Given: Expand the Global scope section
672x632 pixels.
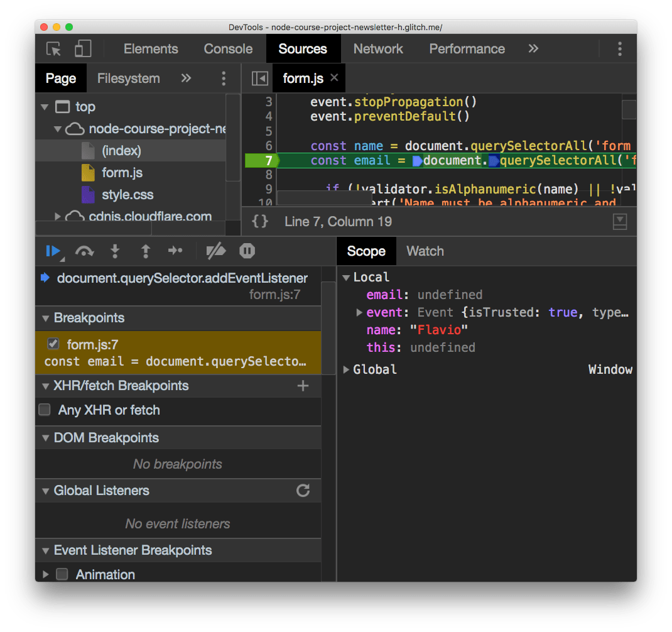Looking at the screenshot, I should pos(346,369).
